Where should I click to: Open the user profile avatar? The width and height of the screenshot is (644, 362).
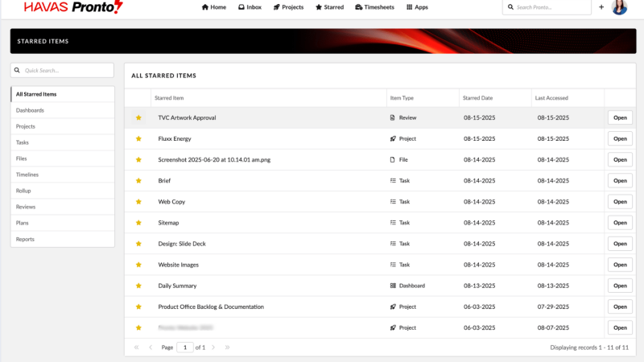click(619, 7)
